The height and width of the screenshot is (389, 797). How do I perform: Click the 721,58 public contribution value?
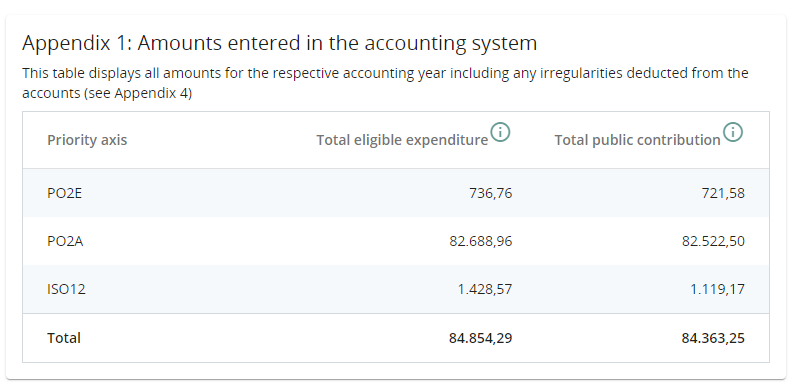pos(723,193)
